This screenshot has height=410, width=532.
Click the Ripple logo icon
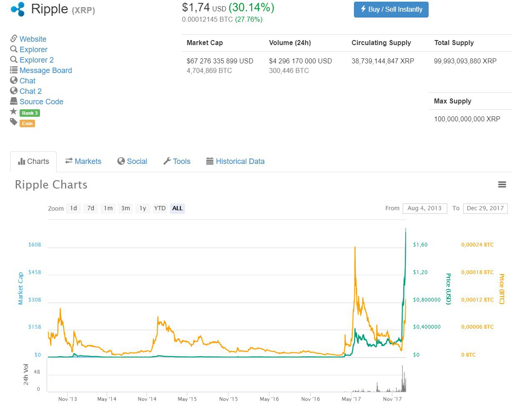click(x=18, y=9)
